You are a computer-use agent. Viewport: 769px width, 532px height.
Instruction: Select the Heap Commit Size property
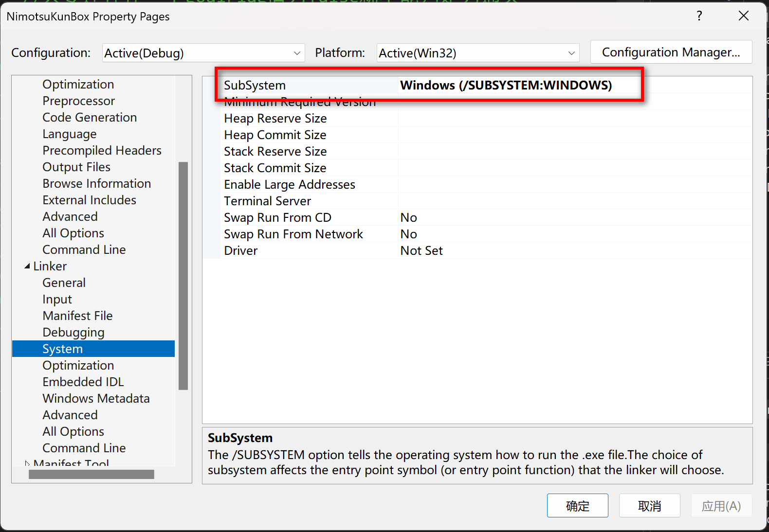pos(275,135)
